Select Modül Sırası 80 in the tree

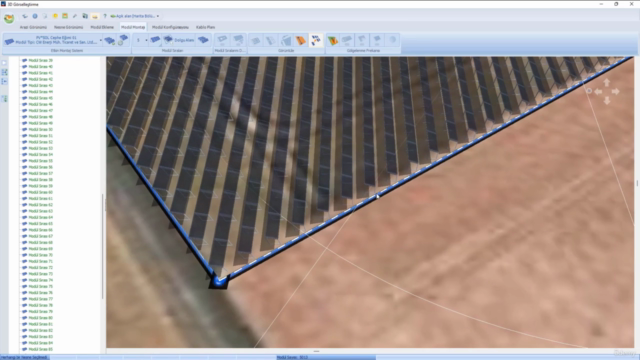click(x=40, y=318)
